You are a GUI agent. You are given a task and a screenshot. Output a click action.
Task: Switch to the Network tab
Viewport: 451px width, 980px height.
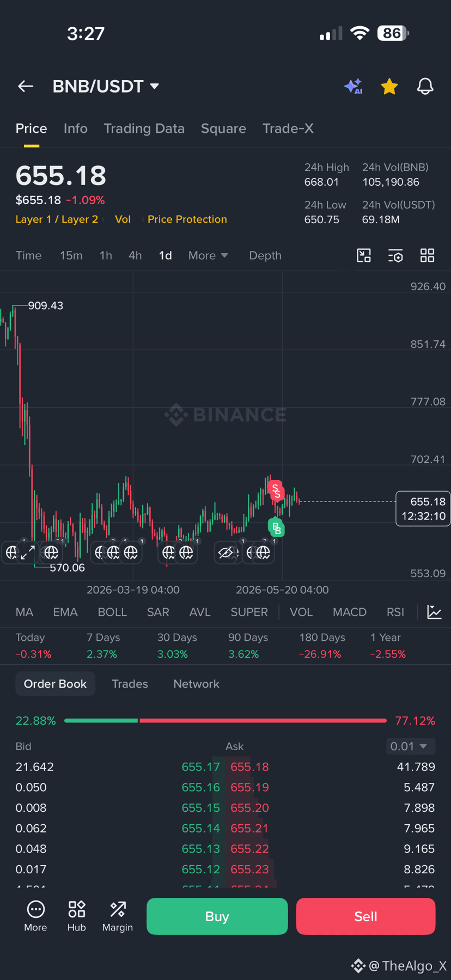[196, 684]
